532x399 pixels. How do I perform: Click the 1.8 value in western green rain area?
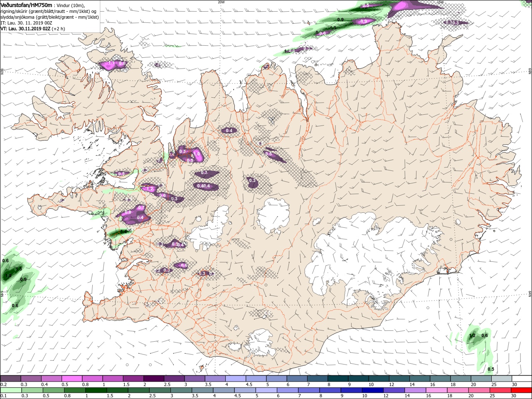[8, 276]
